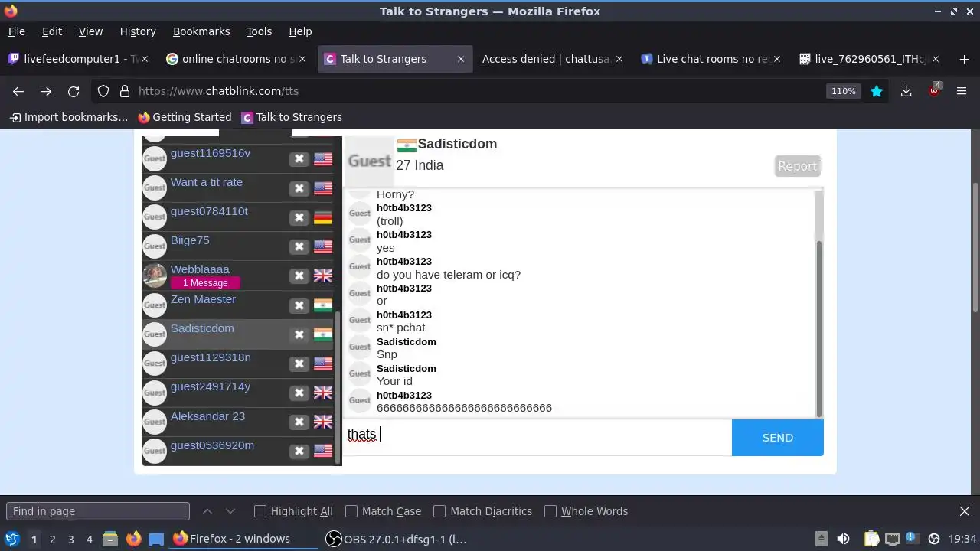Open the uBlock extension icon
This screenshot has width=980, height=551.
click(x=934, y=90)
